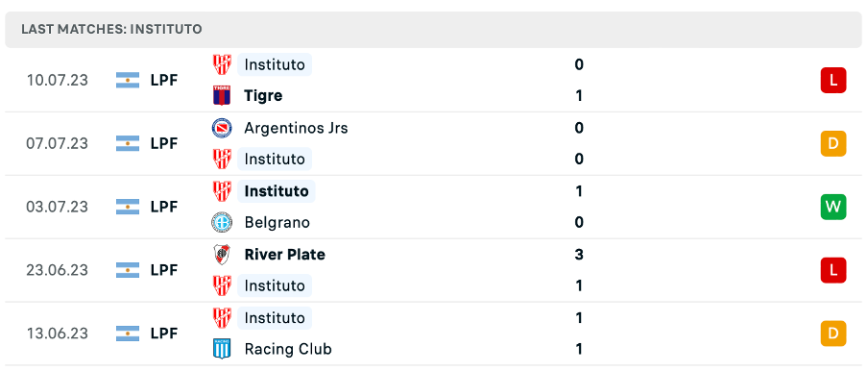Viewport: 868px width, 371px height.
Task: Click the red L badge for River Plate match
Action: click(x=833, y=270)
